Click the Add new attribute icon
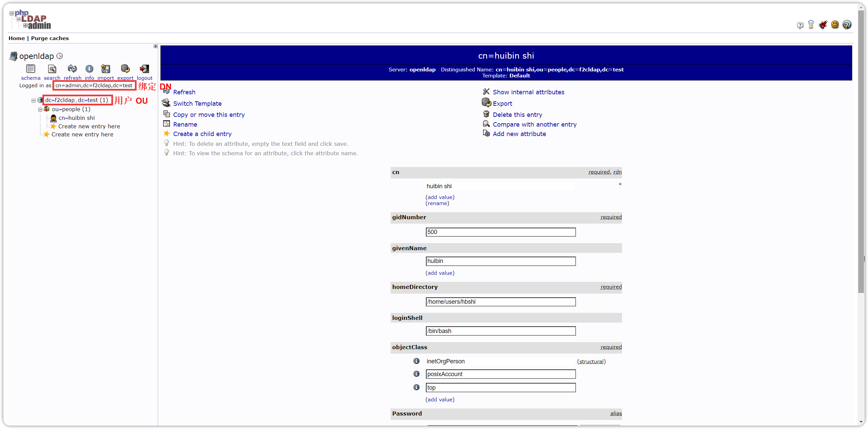 click(486, 133)
